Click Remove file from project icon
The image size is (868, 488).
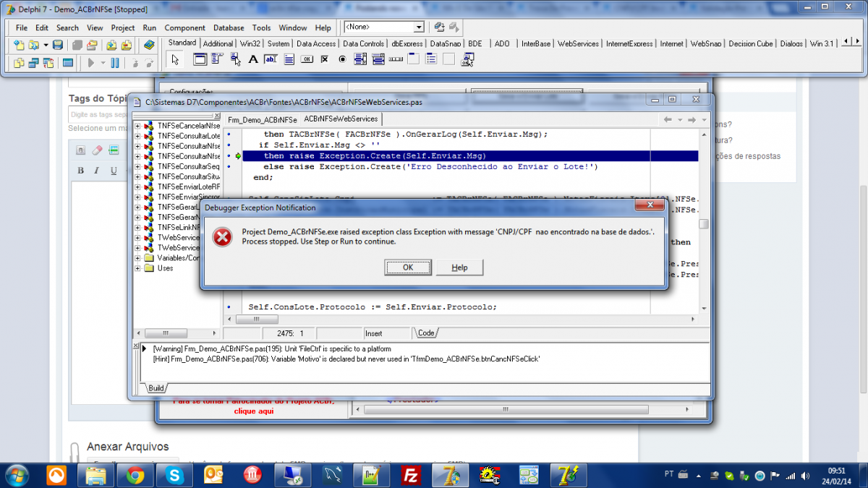pyautogui.click(x=127, y=45)
